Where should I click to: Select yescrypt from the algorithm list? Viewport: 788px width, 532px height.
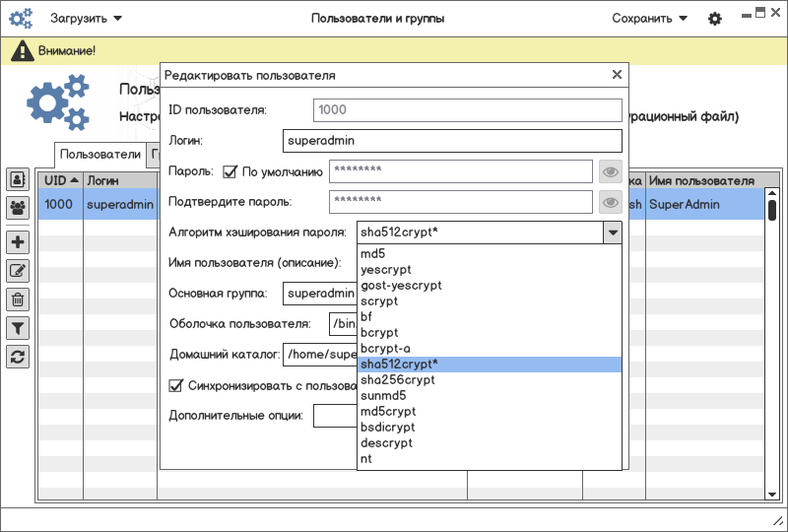point(386,269)
